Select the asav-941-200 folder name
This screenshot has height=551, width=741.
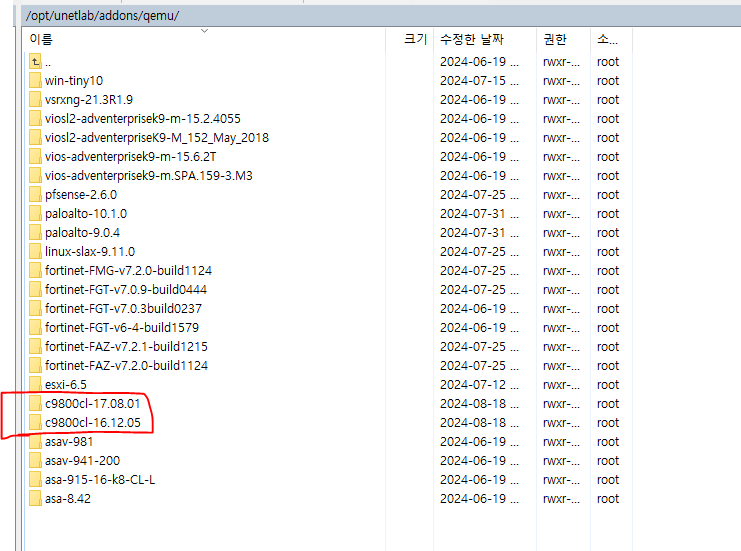pyautogui.click(x=82, y=460)
